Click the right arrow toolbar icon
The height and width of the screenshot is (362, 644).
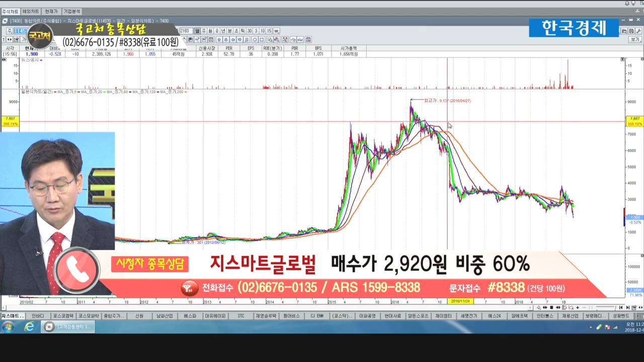tap(239, 40)
